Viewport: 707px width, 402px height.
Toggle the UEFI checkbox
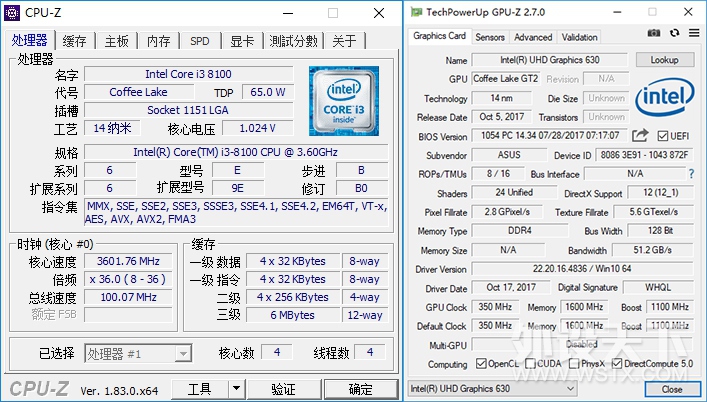tap(662, 136)
